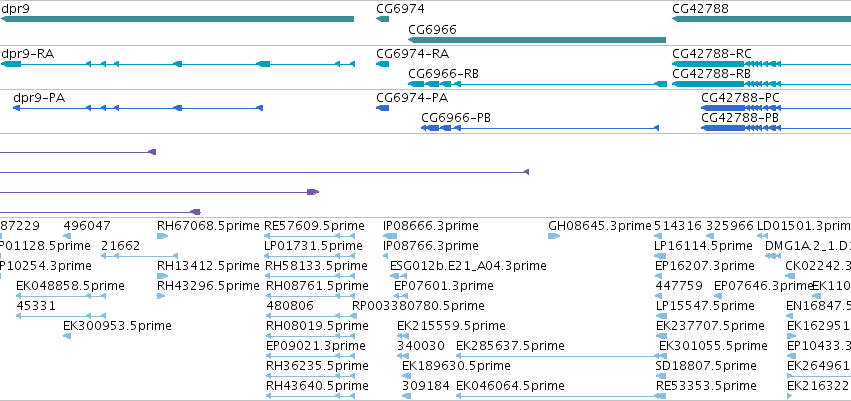Select the EP07601.3prime EST label
The image size is (851, 401).
click(x=444, y=286)
